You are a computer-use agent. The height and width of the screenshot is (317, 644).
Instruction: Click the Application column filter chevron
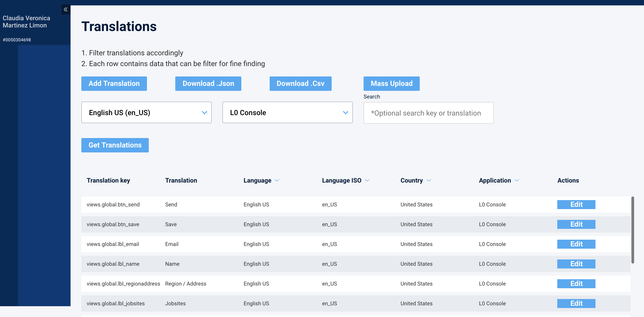[x=517, y=180]
